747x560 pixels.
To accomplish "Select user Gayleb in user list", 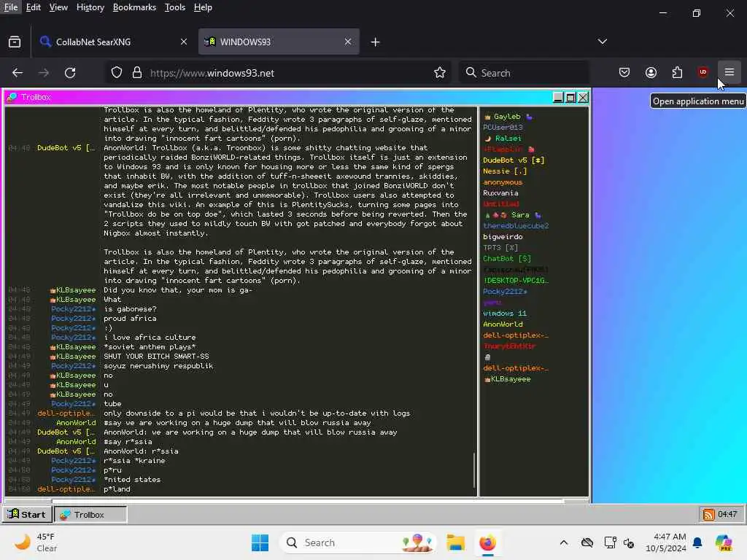I will tap(507, 116).
